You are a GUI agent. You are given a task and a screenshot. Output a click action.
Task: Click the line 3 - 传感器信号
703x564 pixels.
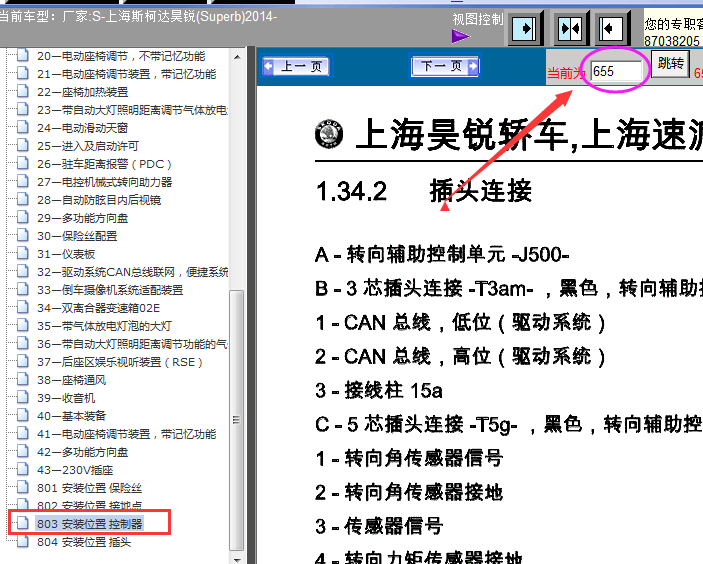tap(379, 526)
